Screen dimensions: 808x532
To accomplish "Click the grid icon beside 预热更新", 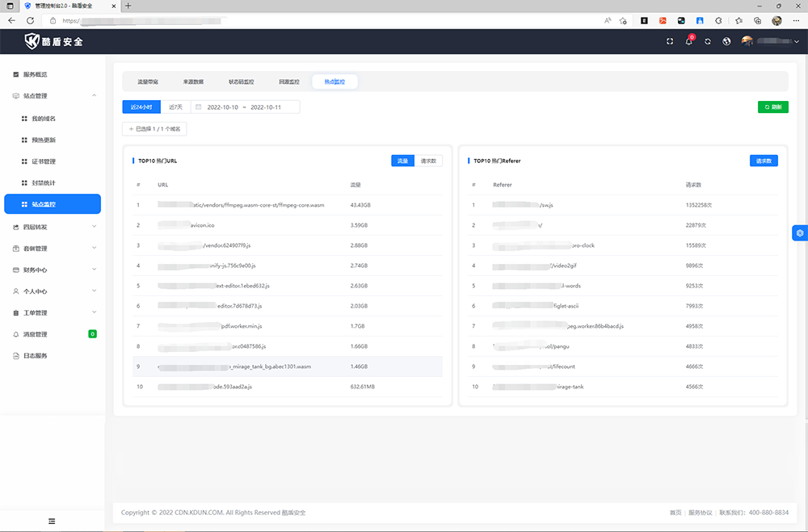I will coord(24,140).
